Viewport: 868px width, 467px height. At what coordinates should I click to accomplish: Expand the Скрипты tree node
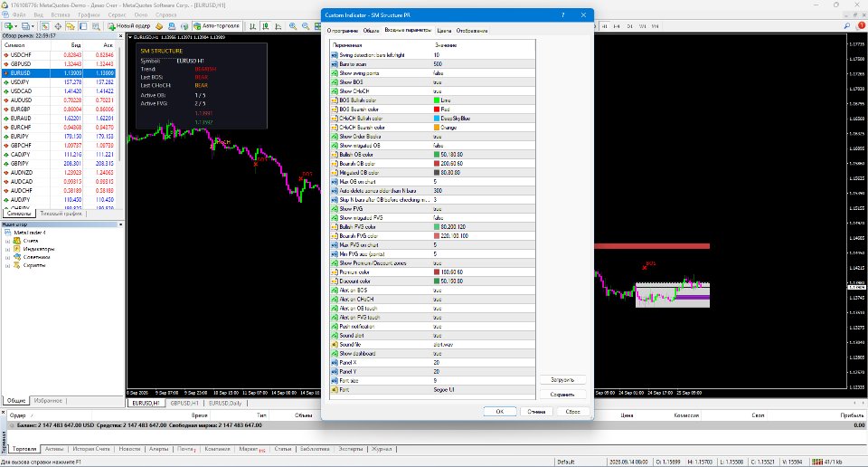[8, 265]
